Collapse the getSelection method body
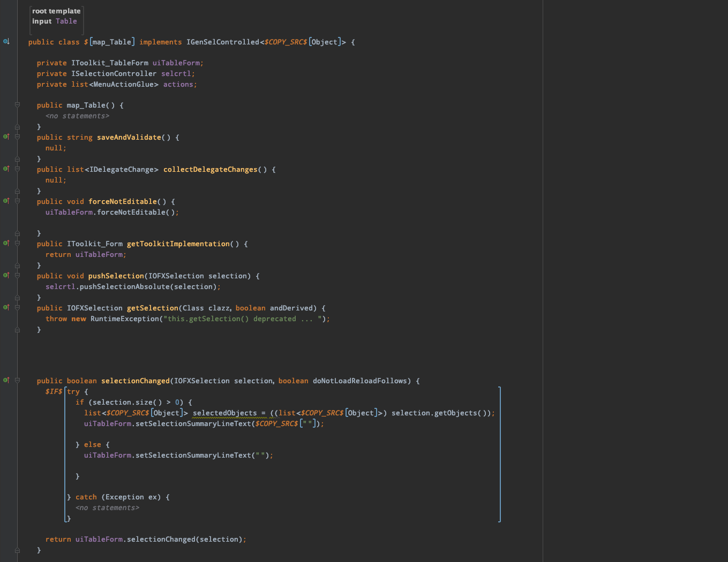 click(x=17, y=308)
